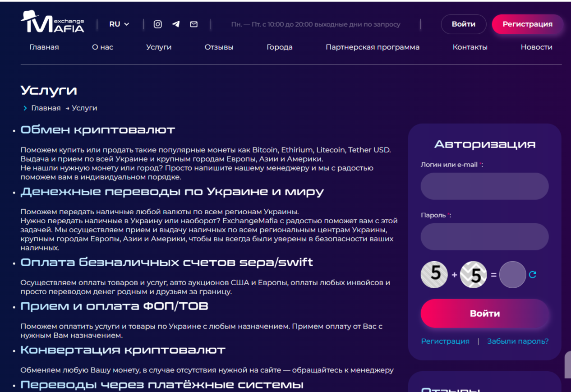The image size is (571, 392).
Task: Click the Прием и оплата ФОП/ТОВ heading
Action: point(115,306)
